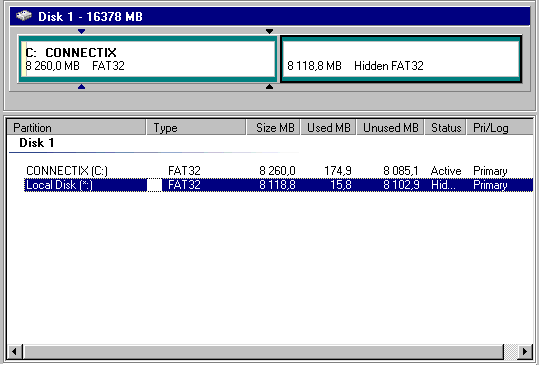The height and width of the screenshot is (365, 539).
Task: Select the C: CONNECTIX partition block in disk map
Action: click(148, 59)
